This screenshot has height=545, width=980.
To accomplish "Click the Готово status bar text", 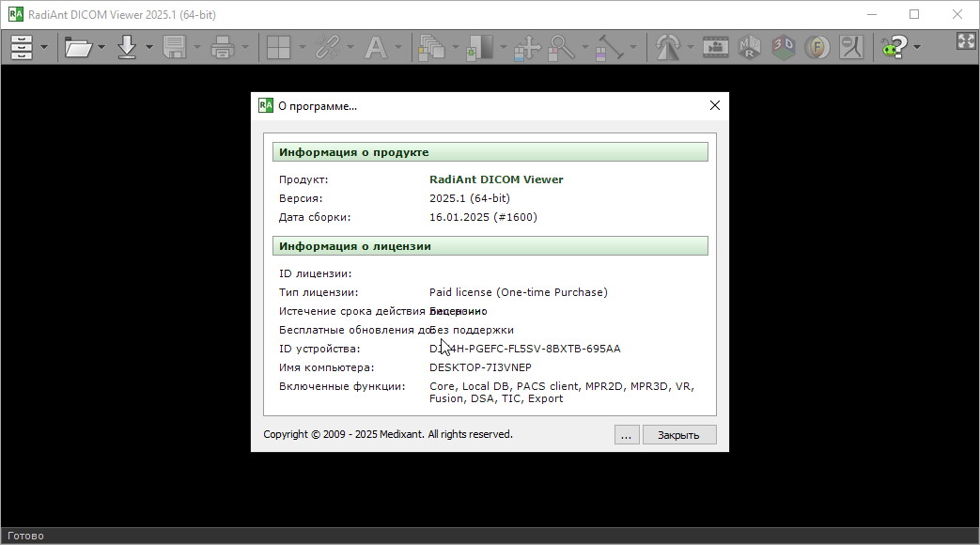I will tap(25, 536).
